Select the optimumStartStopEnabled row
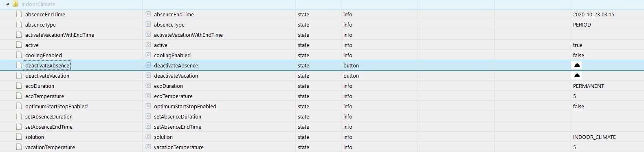The image size is (644, 152). tap(322, 106)
